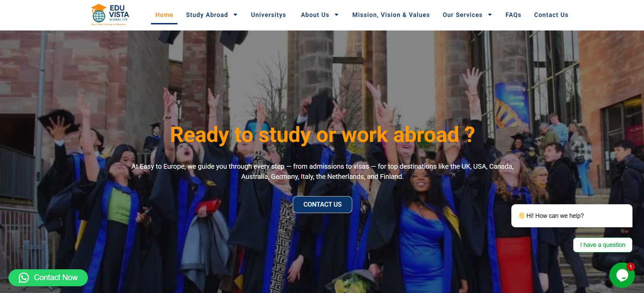This screenshot has height=293, width=644.
Task: Click the Ready to study or work abroad heading
Action: (x=322, y=135)
